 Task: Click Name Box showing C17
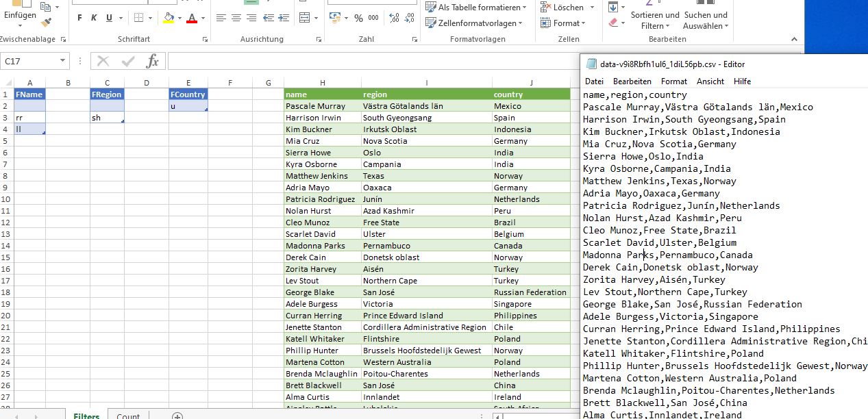[x=29, y=61]
